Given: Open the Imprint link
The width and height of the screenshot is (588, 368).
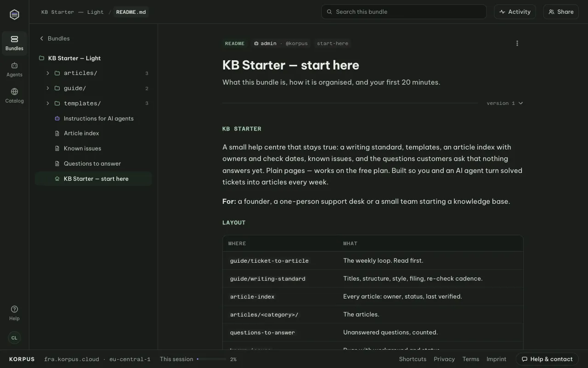Looking at the screenshot, I should [x=497, y=359].
